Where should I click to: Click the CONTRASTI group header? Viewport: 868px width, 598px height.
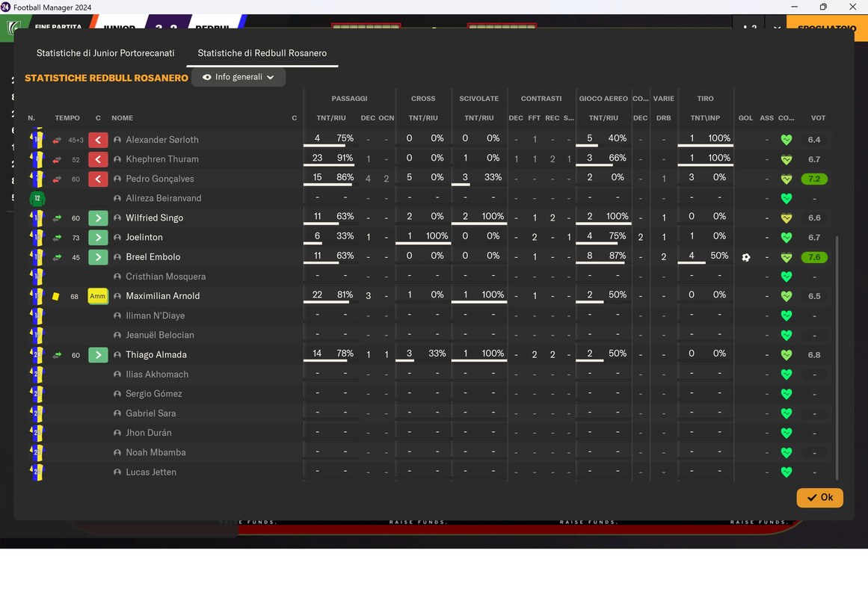(x=541, y=99)
